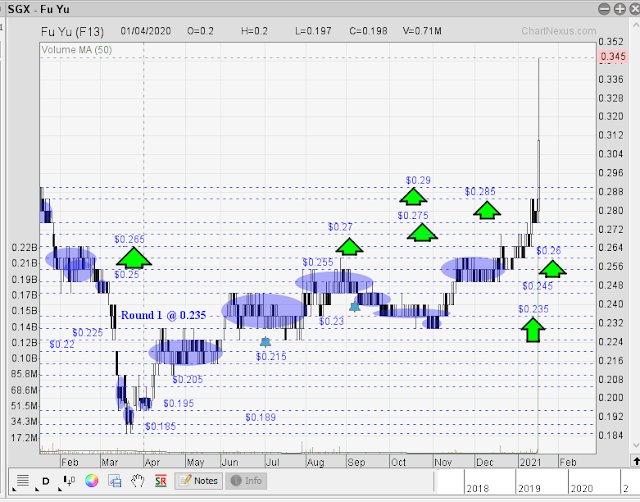The height and width of the screenshot is (502, 640).
Task: Open the chart type dropdown icon
Action: [69, 481]
